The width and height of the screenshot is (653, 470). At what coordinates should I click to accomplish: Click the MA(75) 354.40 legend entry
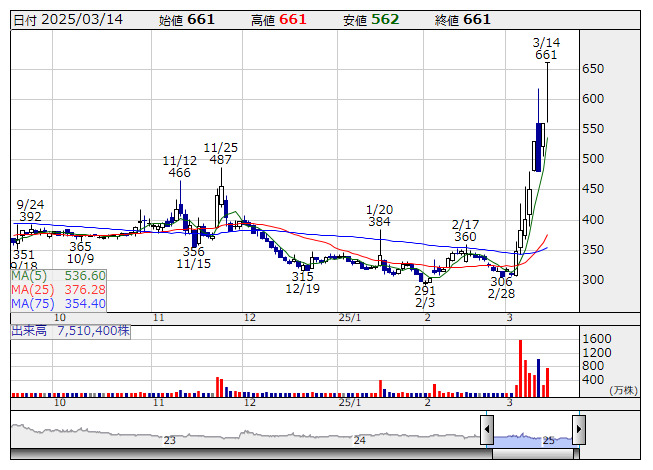58,304
